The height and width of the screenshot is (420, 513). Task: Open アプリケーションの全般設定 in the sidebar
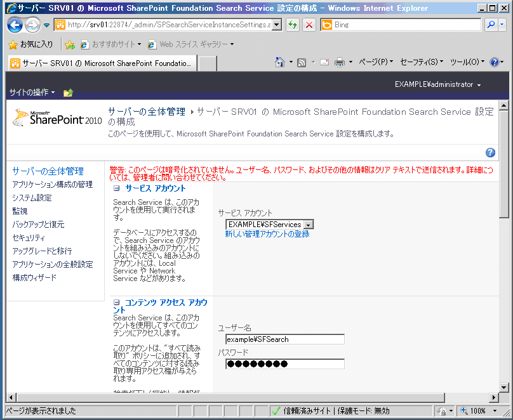pyautogui.click(x=53, y=264)
